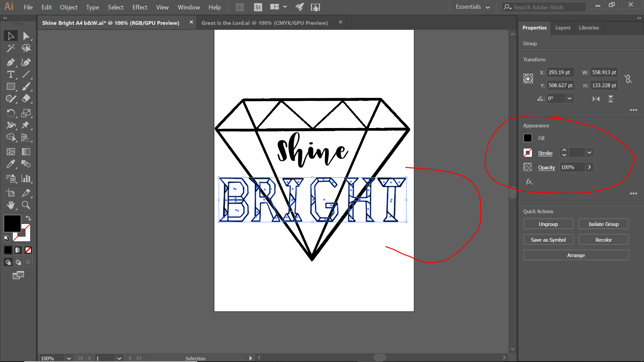Set color to None in toolbar
The height and width of the screenshot is (362, 644).
tap(28, 250)
